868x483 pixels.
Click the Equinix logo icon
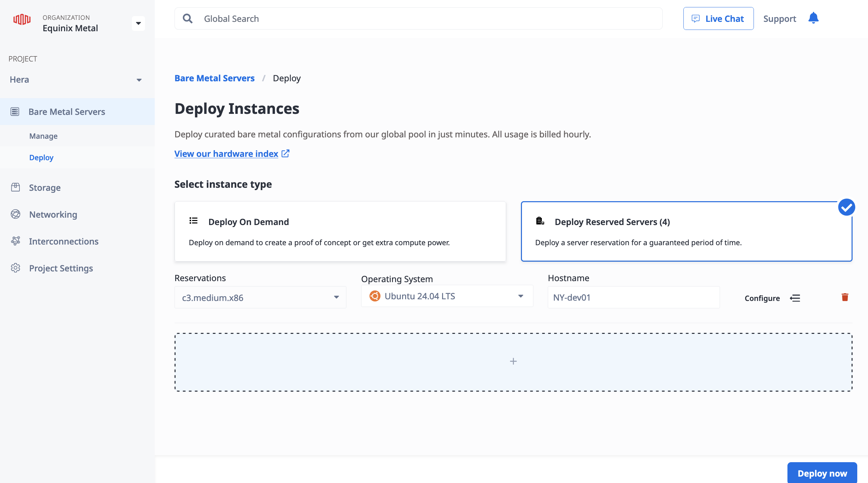pos(22,19)
